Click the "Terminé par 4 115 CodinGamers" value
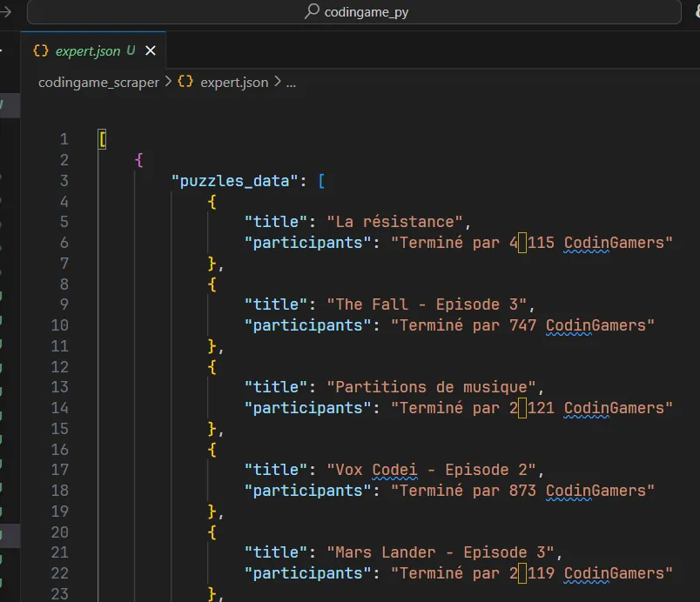 click(x=532, y=243)
